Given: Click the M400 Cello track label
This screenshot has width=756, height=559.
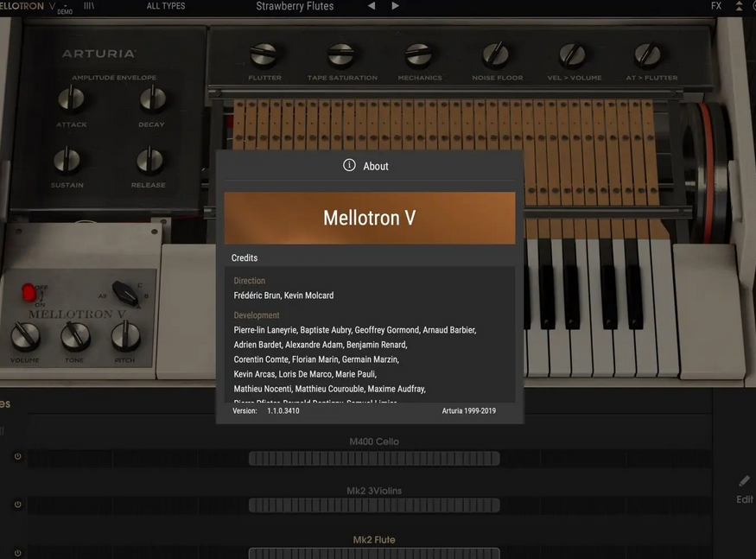Looking at the screenshot, I should 374,441.
